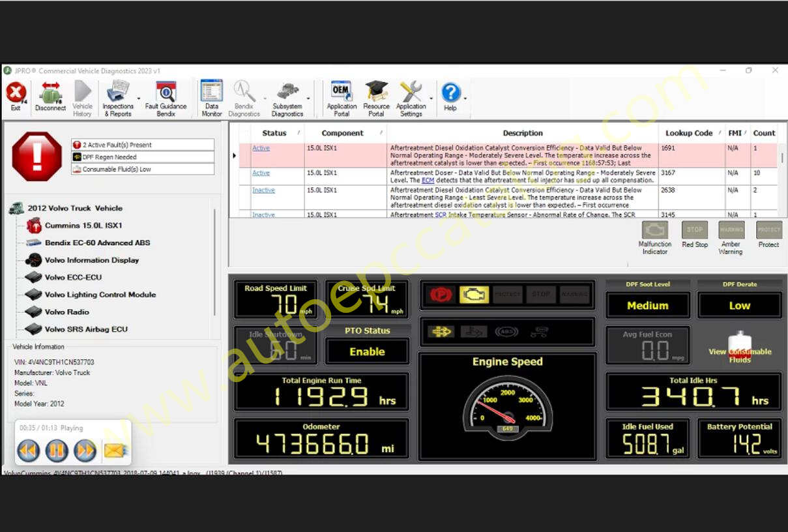Sort faults by the Status column

274,133
